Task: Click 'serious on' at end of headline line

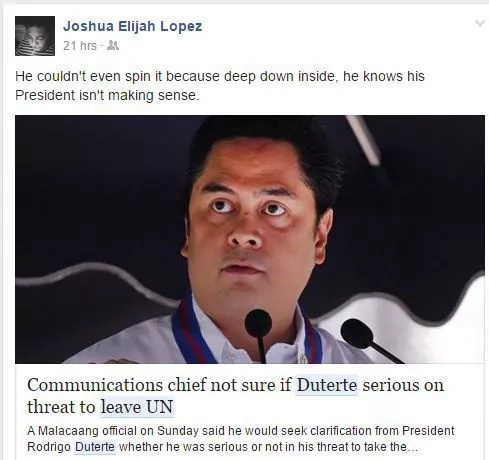Action: [403, 385]
